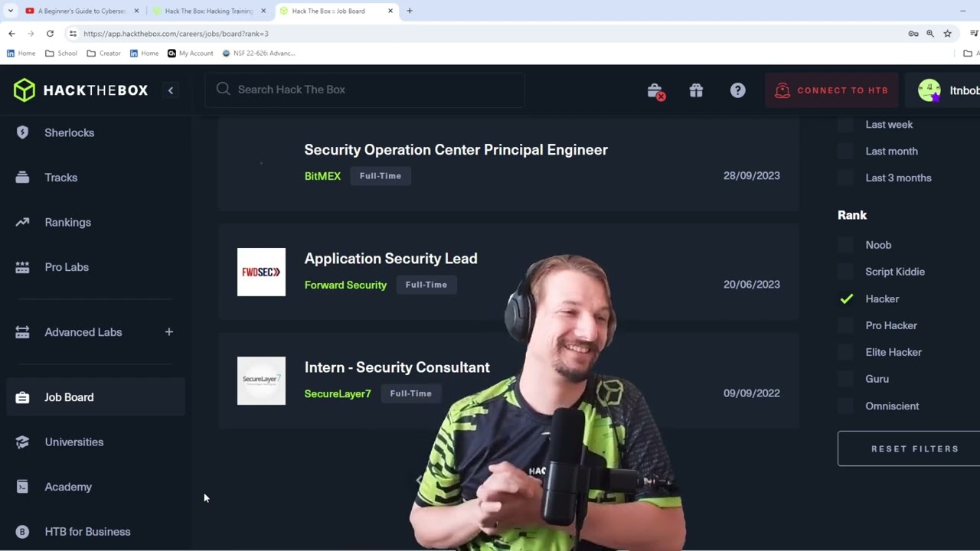980x551 pixels.
Task: Close the Job Board browser tab
Action: pos(390,11)
